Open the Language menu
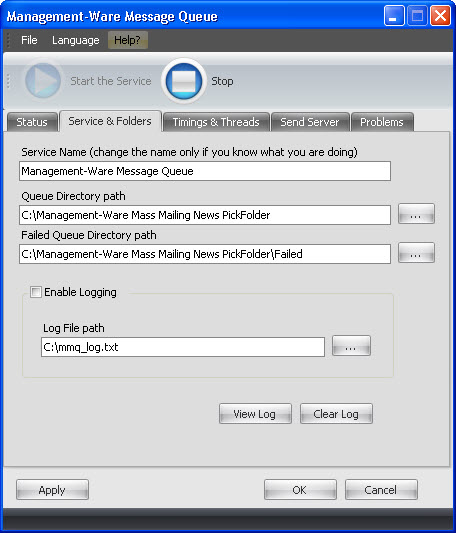456x533 pixels. [x=75, y=40]
